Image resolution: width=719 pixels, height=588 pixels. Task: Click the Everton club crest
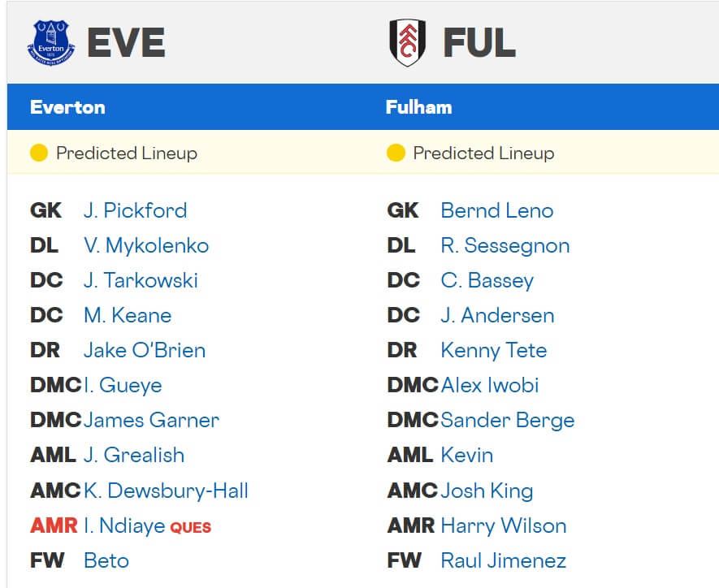(x=50, y=37)
